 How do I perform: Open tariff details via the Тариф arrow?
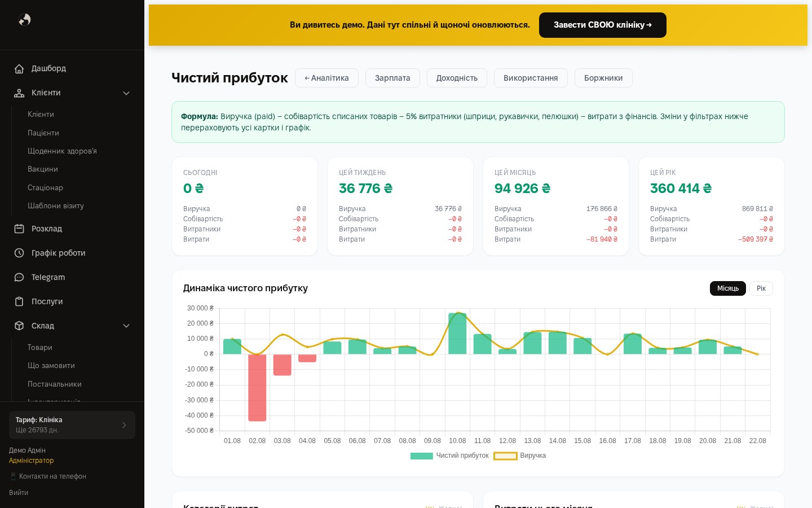pyautogui.click(x=124, y=425)
